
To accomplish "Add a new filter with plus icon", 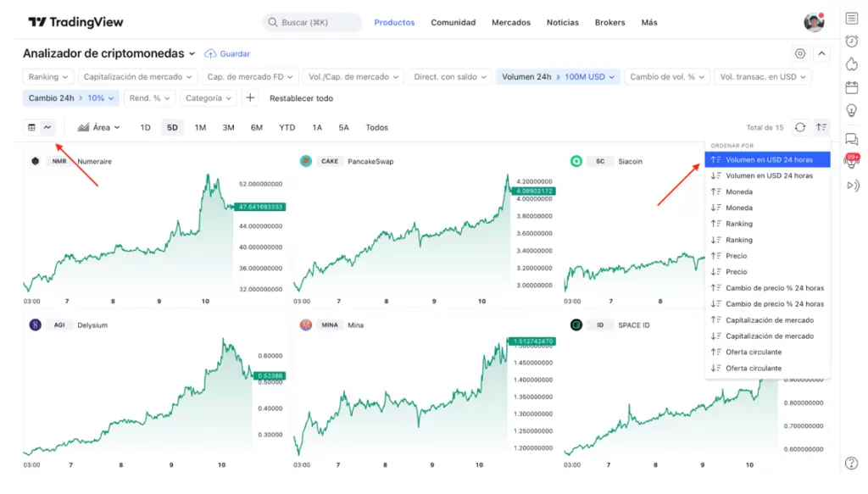I will [250, 98].
